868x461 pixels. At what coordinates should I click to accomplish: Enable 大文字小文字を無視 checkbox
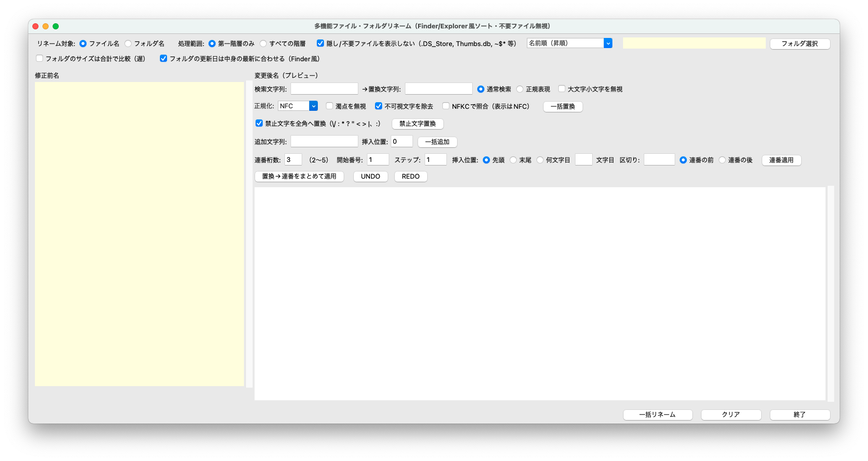click(562, 89)
